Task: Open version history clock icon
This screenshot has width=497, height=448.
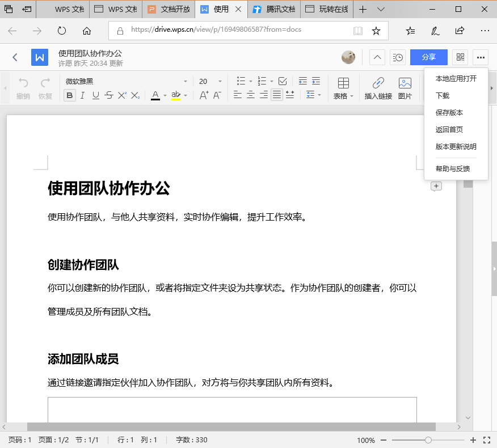Action: (398, 57)
